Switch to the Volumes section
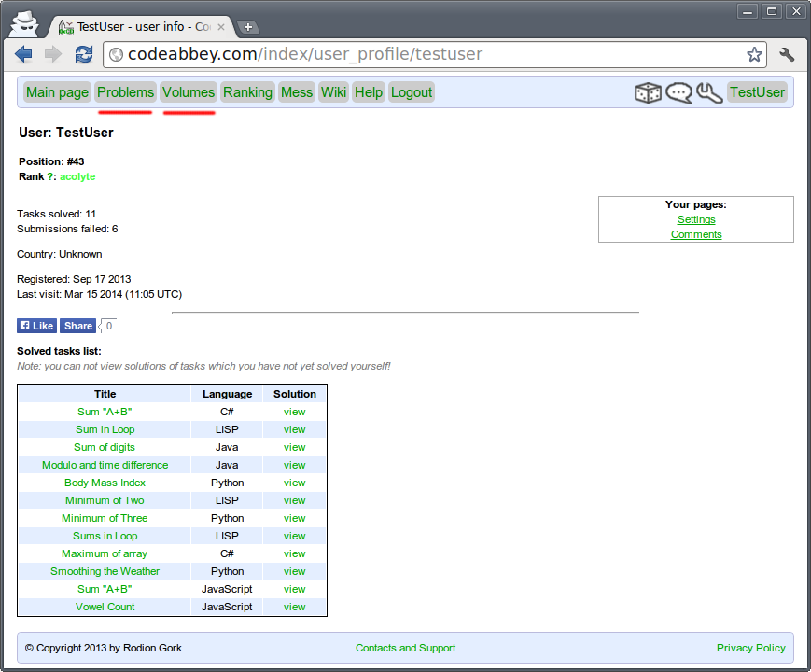The image size is (811, 672). click(x=188, y=92)
